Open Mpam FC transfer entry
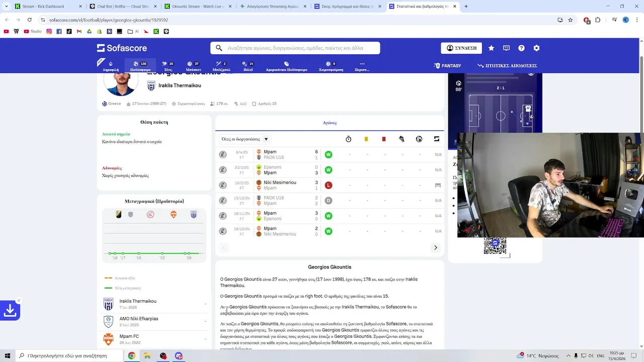 [154, 339]
